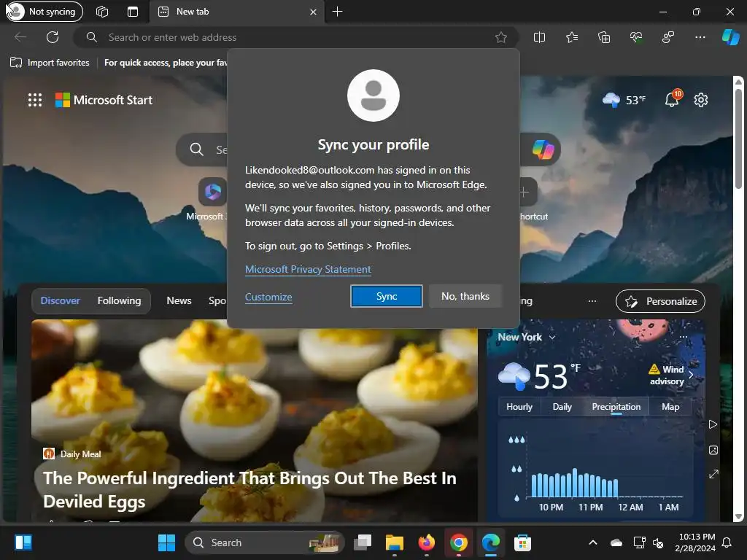Image resolution: width=747 pixels, height=560 pixels.
Task: Open the Copilot sidebar icon
Action: (x=730, y=37)
